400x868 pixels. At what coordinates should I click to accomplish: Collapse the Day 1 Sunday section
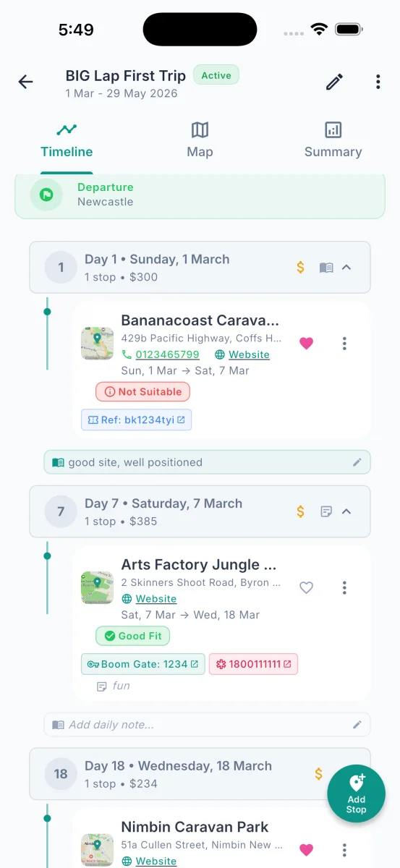tap(346, 268)
